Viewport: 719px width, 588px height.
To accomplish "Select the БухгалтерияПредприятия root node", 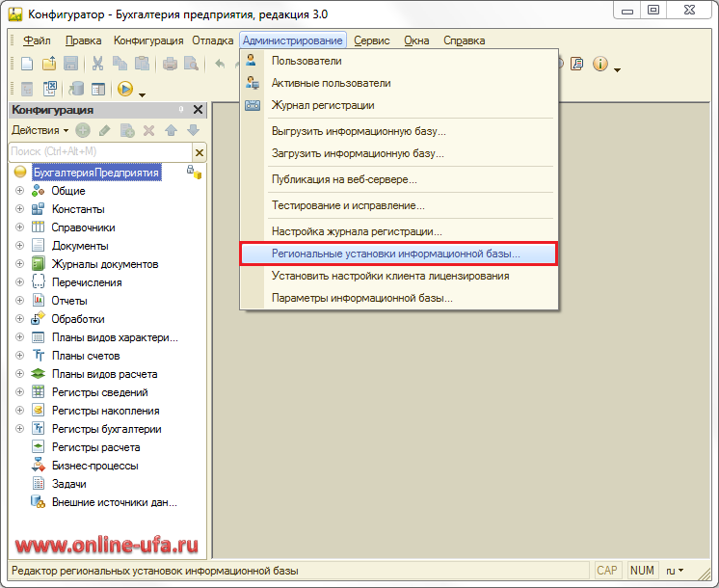I will 96,172.
